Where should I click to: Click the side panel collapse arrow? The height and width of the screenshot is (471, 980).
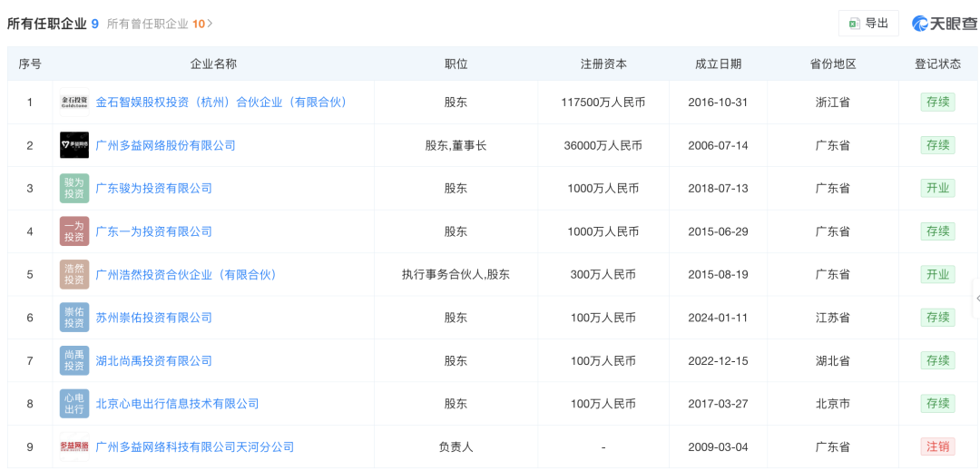click(x=976, y=299)
